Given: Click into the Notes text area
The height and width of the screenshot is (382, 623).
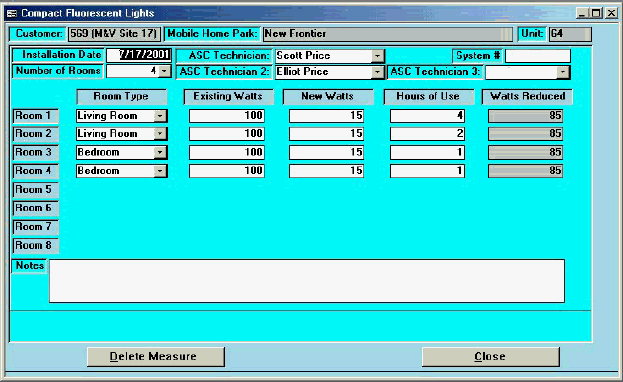Looking at the screenshot, I should 307,281.
